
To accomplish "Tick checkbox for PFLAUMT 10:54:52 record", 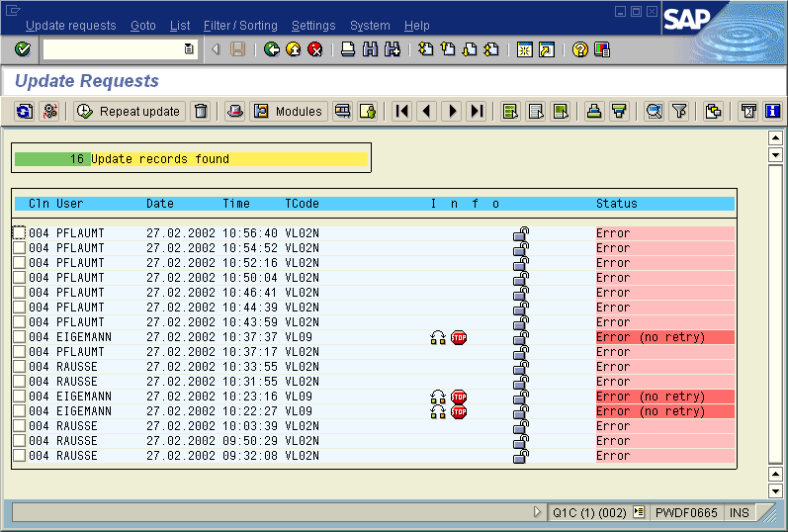I will [19, 247].
